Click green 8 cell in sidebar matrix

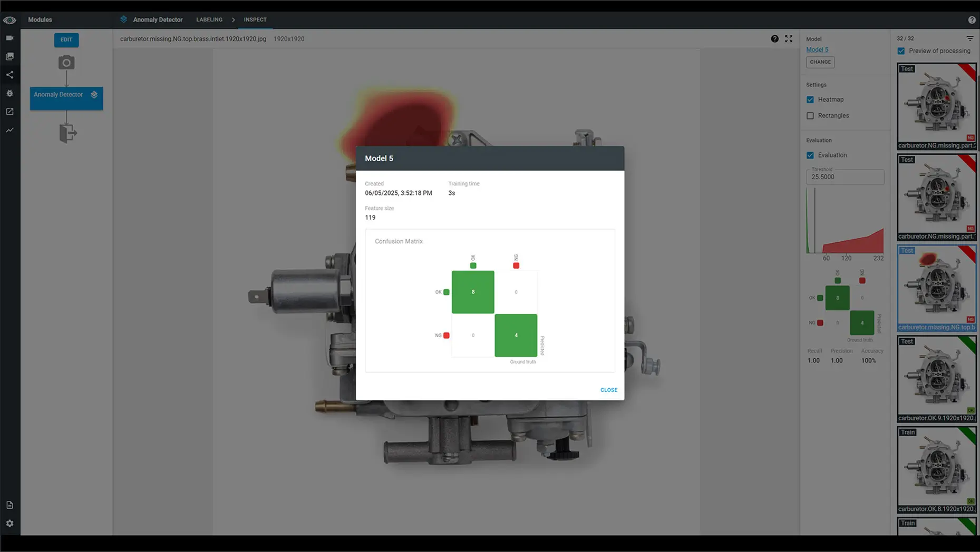click(837, 298)
